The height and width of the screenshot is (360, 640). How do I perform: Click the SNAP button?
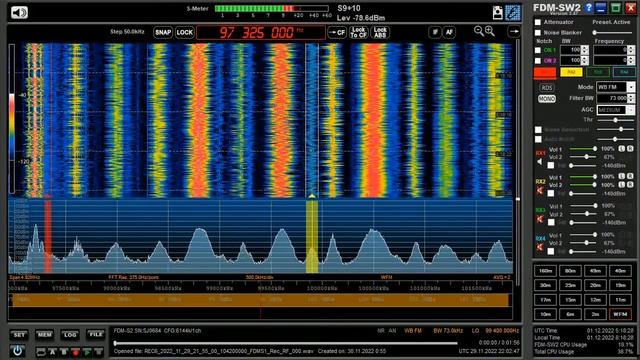coord(163,33)
